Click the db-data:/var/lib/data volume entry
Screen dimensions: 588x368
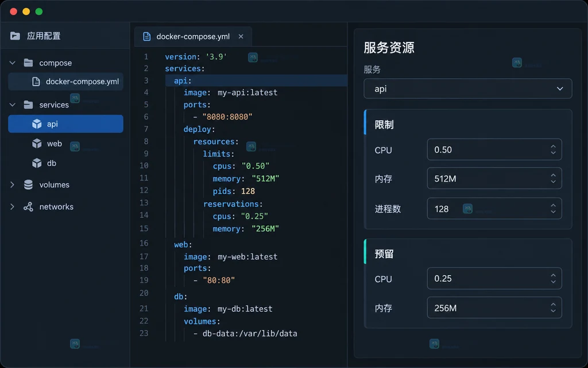[x=250, y=333]
